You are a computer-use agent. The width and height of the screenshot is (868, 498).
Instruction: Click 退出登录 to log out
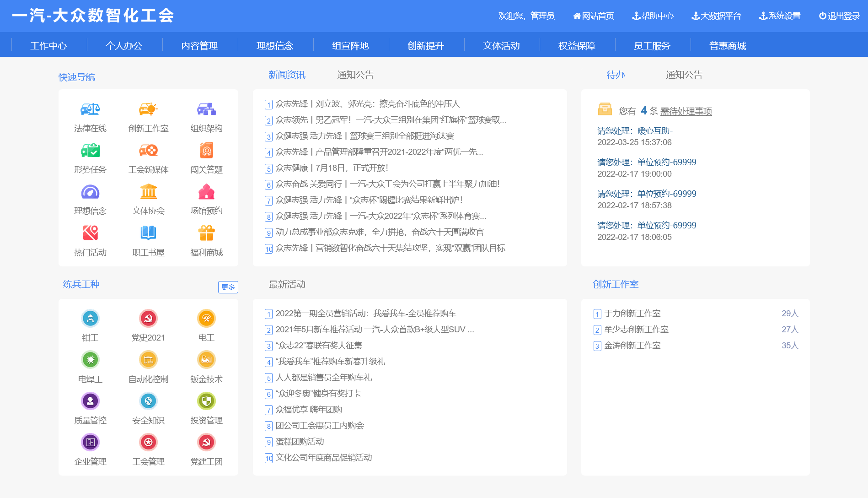[x=839, y=16]
